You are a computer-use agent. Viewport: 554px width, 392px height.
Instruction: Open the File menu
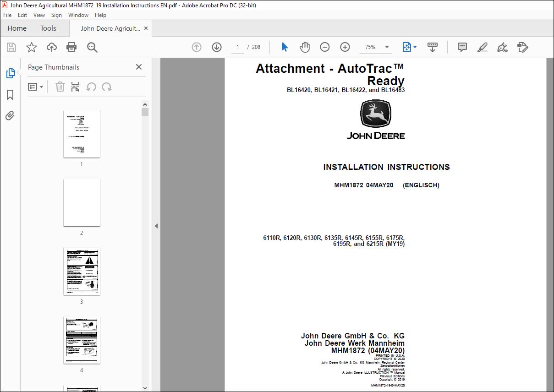point(7,15)
